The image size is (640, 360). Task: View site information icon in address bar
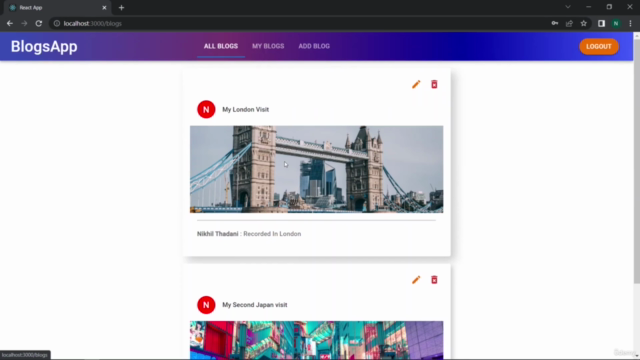[57, 24]
